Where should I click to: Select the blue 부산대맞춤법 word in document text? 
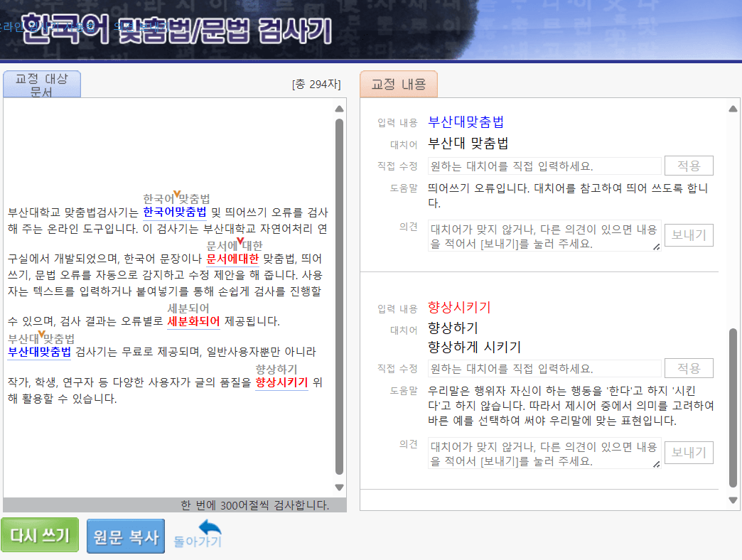click(39, 351)
